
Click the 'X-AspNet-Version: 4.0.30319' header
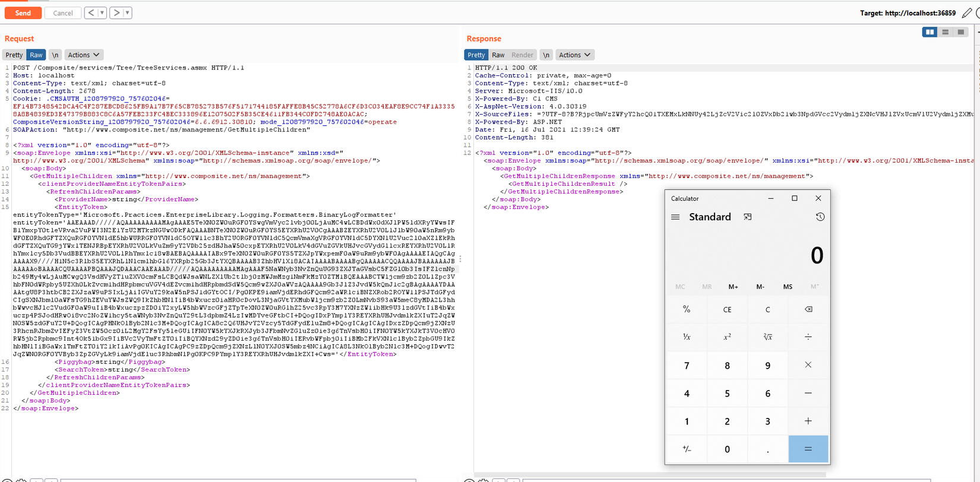tap(531, 106)
